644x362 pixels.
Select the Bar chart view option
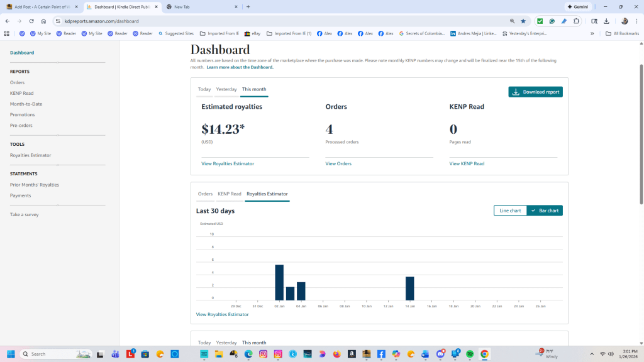(545, 211)
